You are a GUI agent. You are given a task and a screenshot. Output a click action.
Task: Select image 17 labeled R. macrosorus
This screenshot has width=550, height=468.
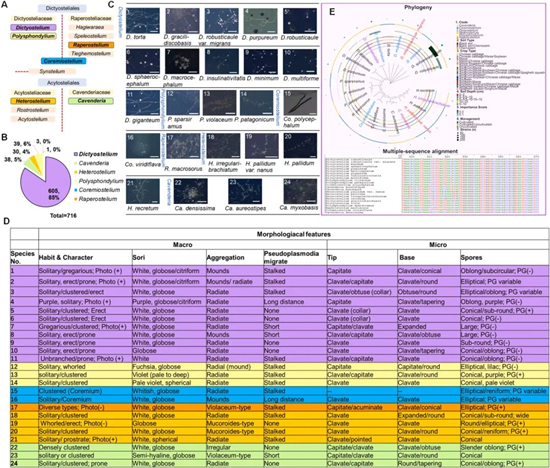[x=183, y=146]
